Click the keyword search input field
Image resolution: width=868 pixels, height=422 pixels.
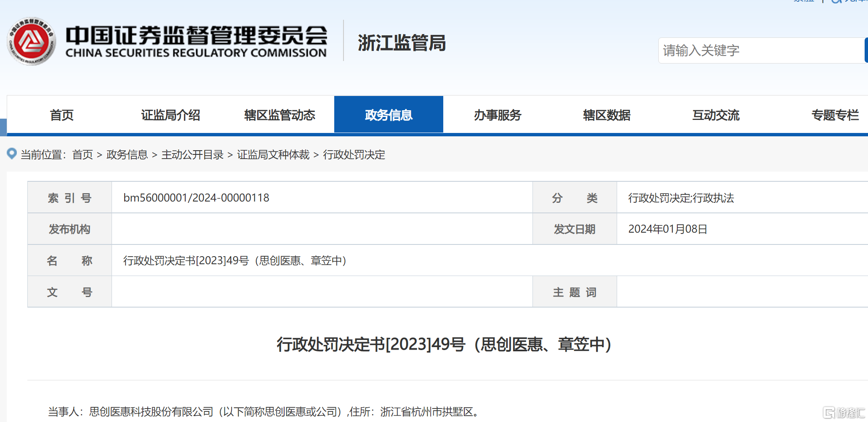click(x=761, y=50)
